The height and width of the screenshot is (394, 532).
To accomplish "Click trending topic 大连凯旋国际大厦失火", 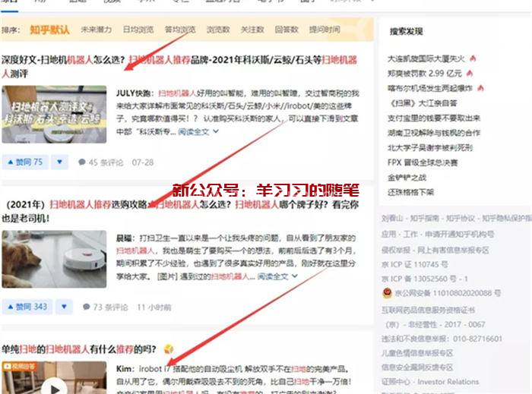I will [427, 58].
